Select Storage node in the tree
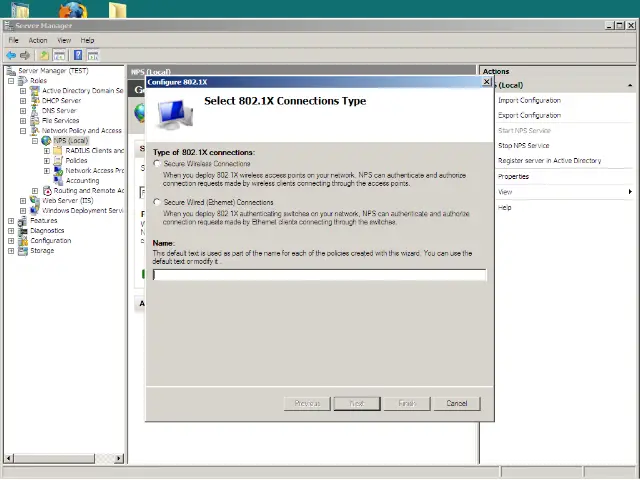 [42, 251]
